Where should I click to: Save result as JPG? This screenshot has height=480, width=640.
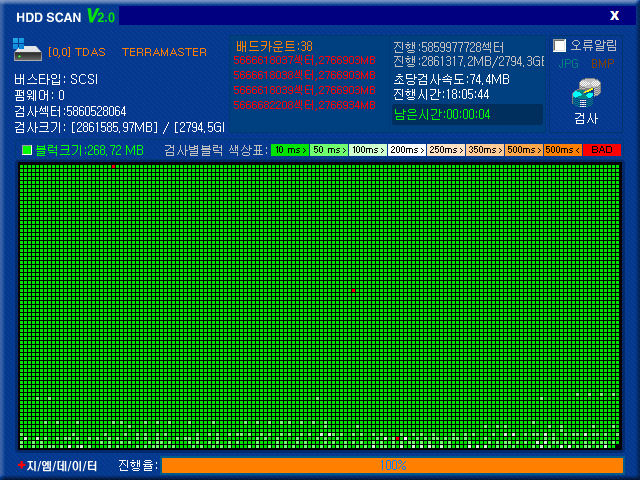pyautogui.click(x=568, y=64)
